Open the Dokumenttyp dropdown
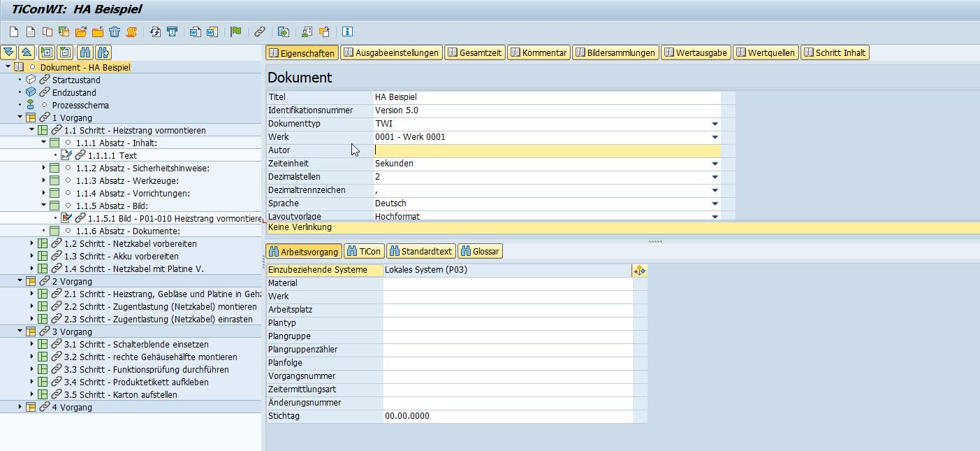The image size is (980, 451). coord(715,124)
